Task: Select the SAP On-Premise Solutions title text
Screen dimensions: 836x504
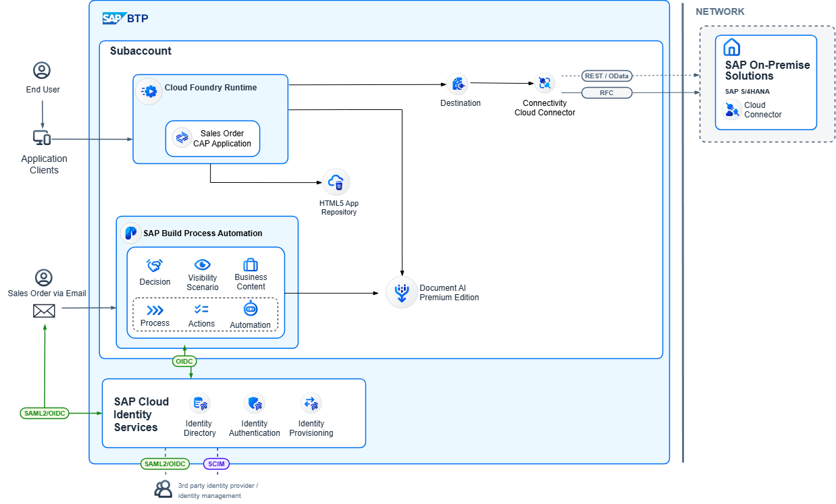Action: (767, 71)
